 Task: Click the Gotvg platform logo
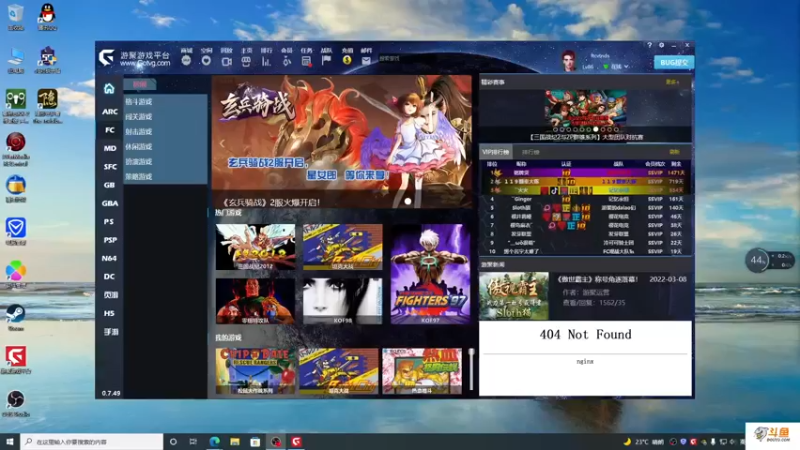tap(107, 58)
